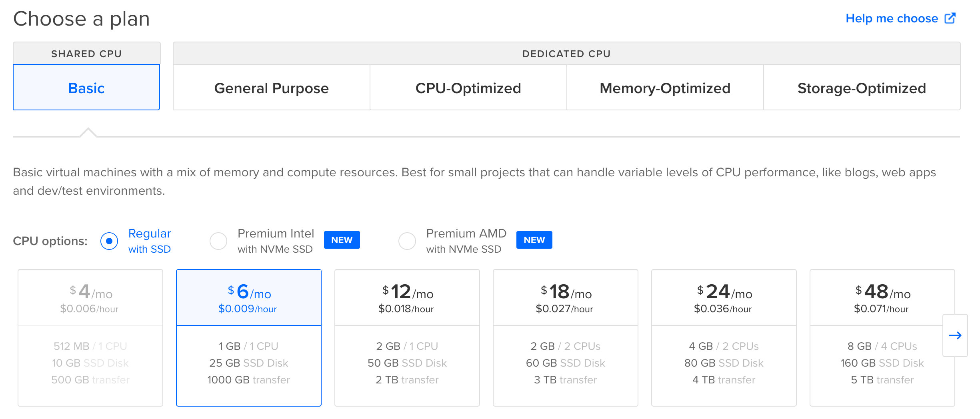Select the $24/mo 4 GB plan
980x419 pixels.
(724, 338)
